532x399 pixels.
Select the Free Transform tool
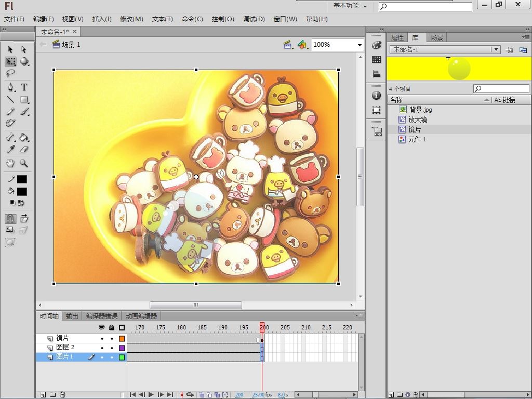point(10,61)
